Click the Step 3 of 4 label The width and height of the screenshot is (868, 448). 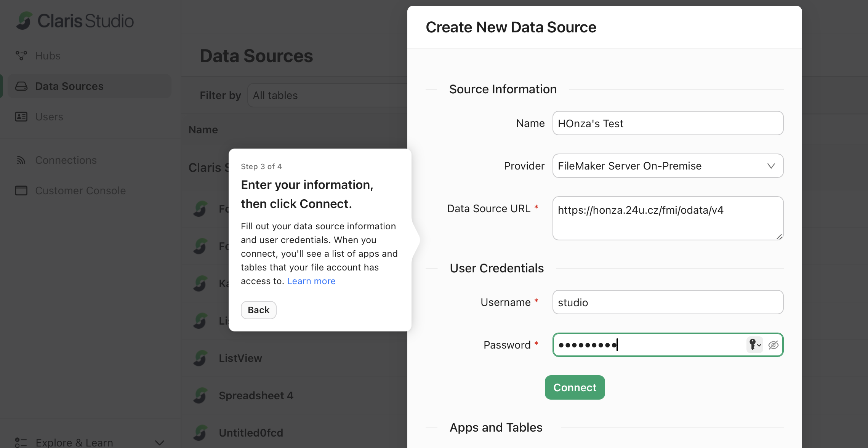point(261,166)
